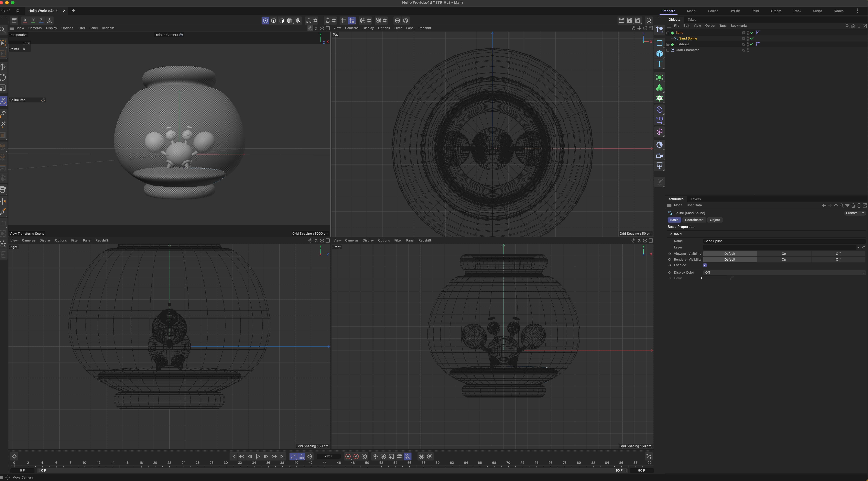Add a Camera object from the palette

coord(659,156)
